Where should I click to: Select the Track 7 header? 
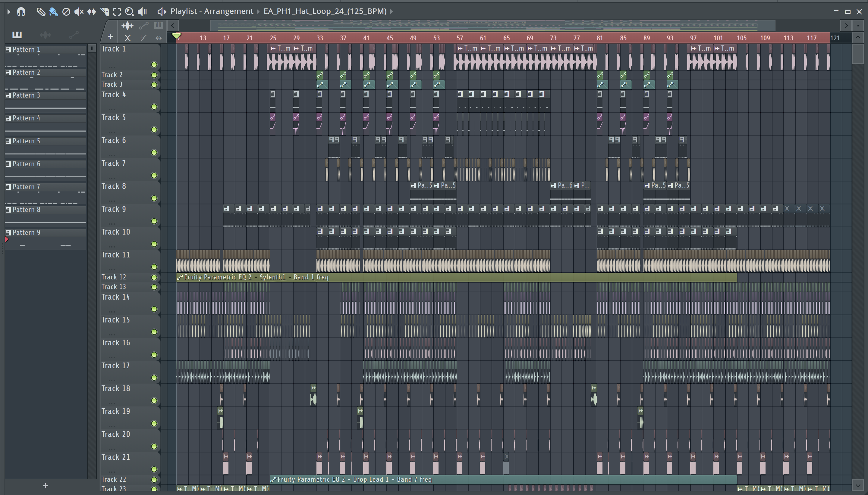click(x=130, y=169)
